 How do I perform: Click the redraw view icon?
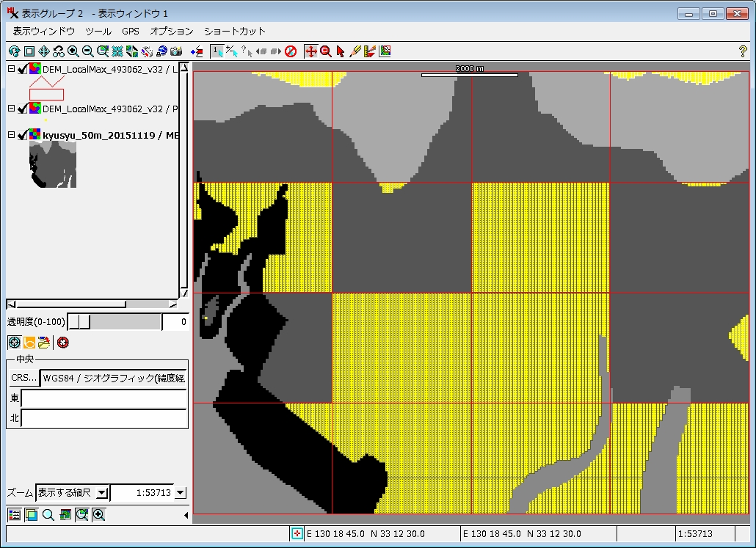click(x=14, y=51)
